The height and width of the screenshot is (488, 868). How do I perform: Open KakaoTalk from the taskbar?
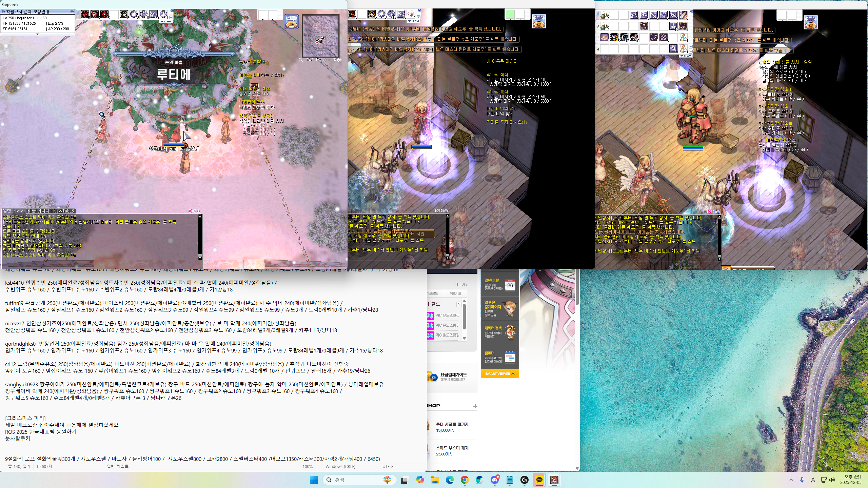coord(539,480)
